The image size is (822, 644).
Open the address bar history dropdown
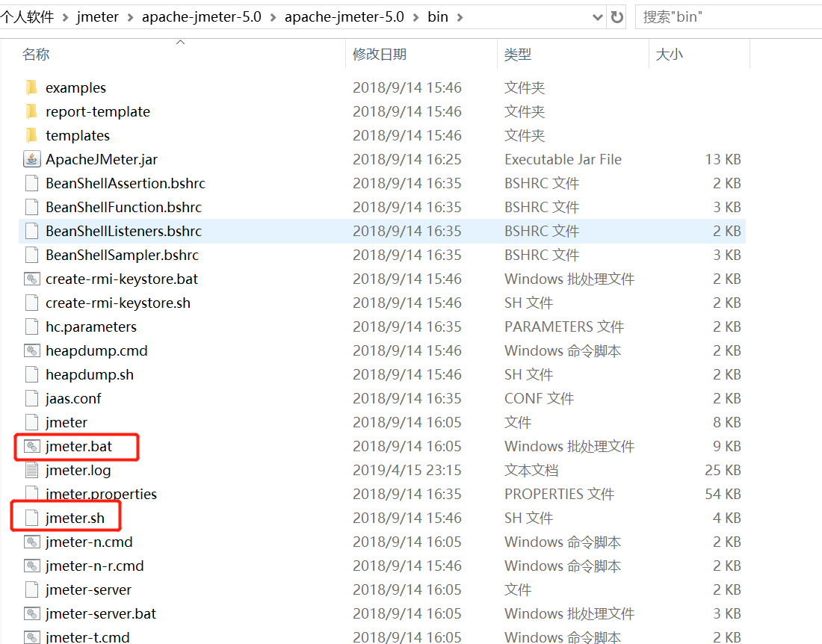597,17
